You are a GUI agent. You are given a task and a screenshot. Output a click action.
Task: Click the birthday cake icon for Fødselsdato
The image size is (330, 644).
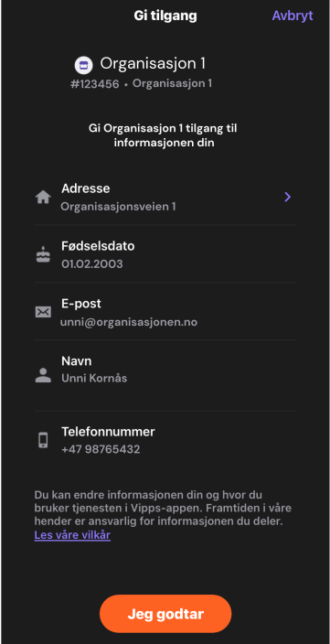43,255
